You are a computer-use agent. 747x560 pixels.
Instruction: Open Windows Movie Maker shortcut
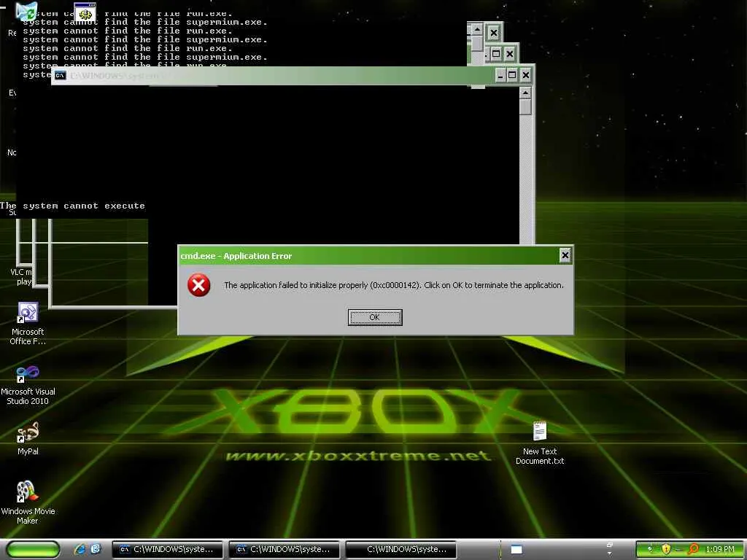click(x=28, y=502)
